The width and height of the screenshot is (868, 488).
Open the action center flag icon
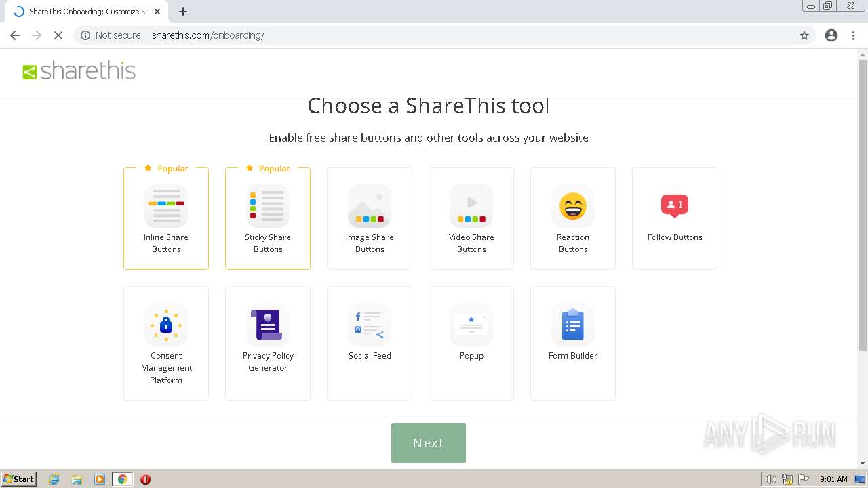pyautogui.click(x=804, y=479)
